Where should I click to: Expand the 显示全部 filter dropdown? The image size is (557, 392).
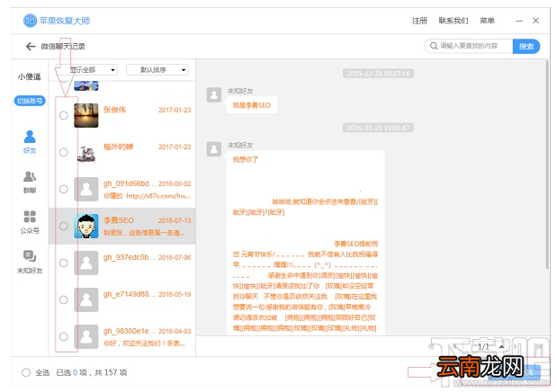tap(86, 69)
